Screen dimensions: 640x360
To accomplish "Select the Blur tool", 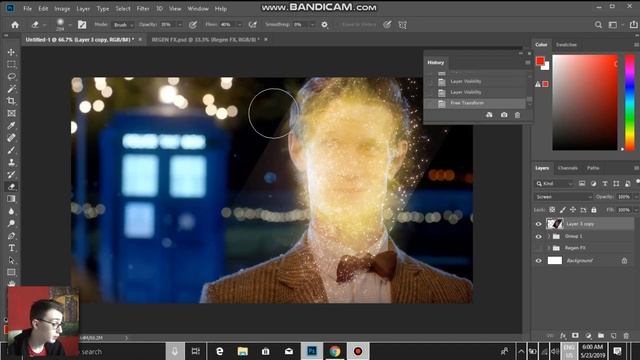I will pos(11,211).
